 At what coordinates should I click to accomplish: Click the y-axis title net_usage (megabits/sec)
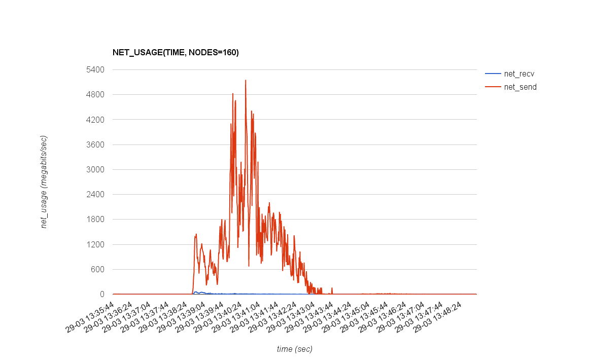click(x=44, y=181)
